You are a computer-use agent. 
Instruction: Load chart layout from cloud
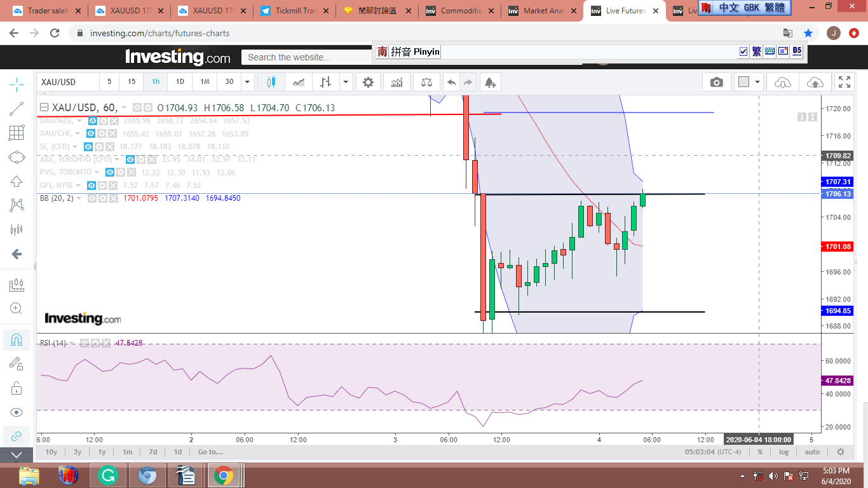pyautogui.click(x=783, y=82)
